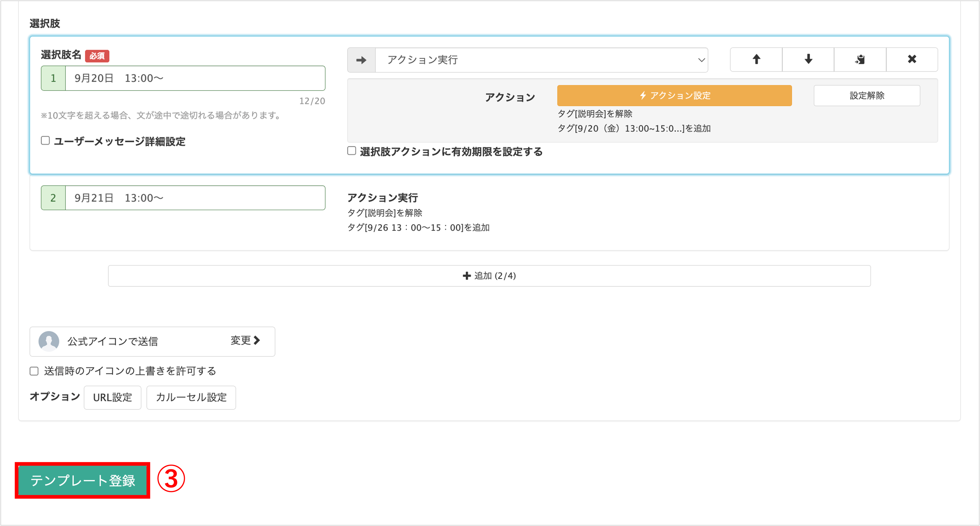Check 選択肢アクションに有効期限を設定する
The height and width of the screenshot is (526, 980).
352,151
